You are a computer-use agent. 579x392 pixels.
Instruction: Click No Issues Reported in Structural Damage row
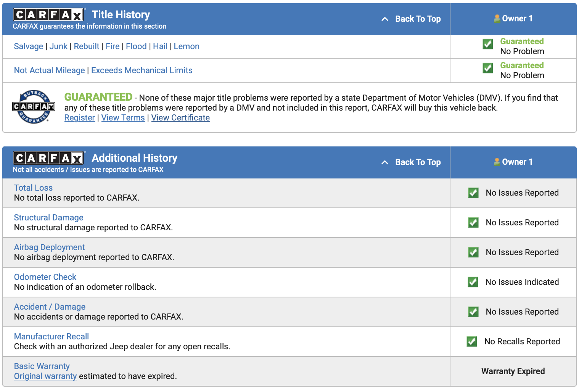click(522, 223)
